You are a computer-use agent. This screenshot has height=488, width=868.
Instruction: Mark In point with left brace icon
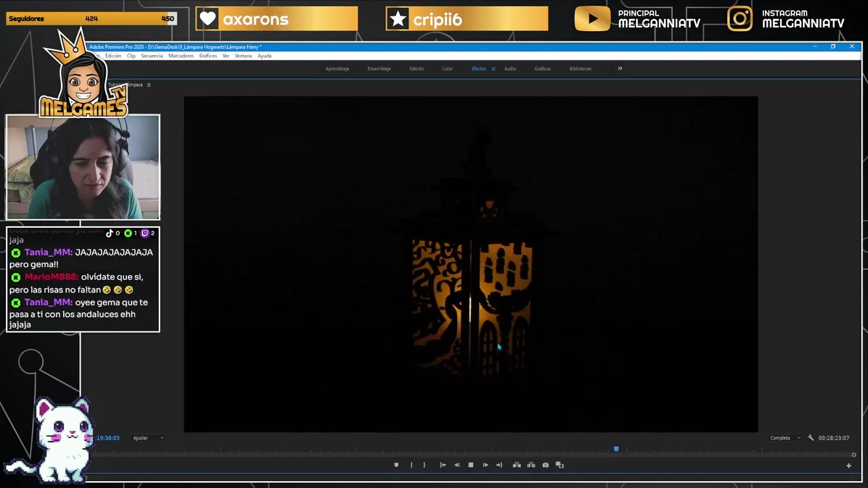point(411,465)
